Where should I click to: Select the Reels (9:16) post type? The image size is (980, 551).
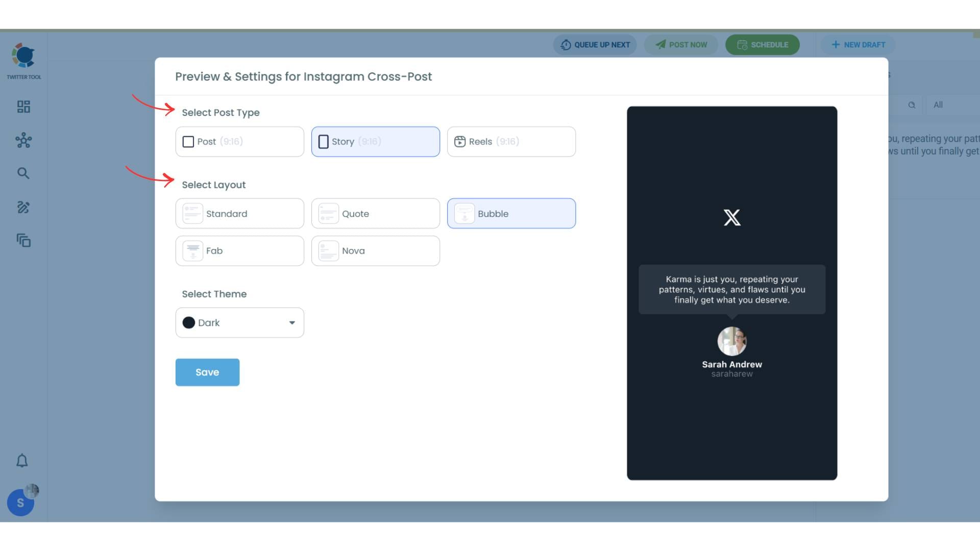click(x=510, y=141)
